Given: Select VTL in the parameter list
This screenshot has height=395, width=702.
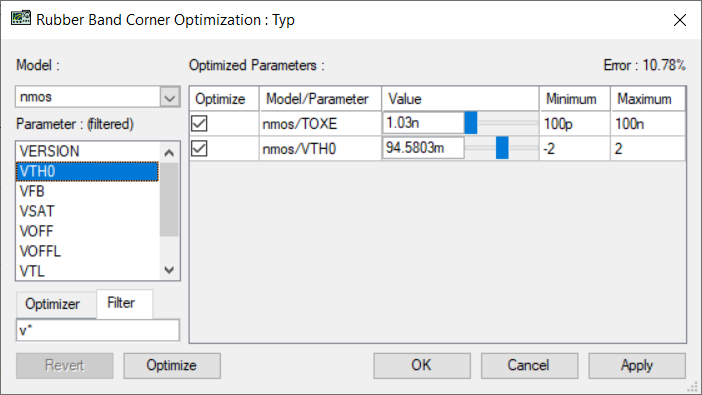Looking at the screenshot, I should pyautogui.click(x=87, y=271).
